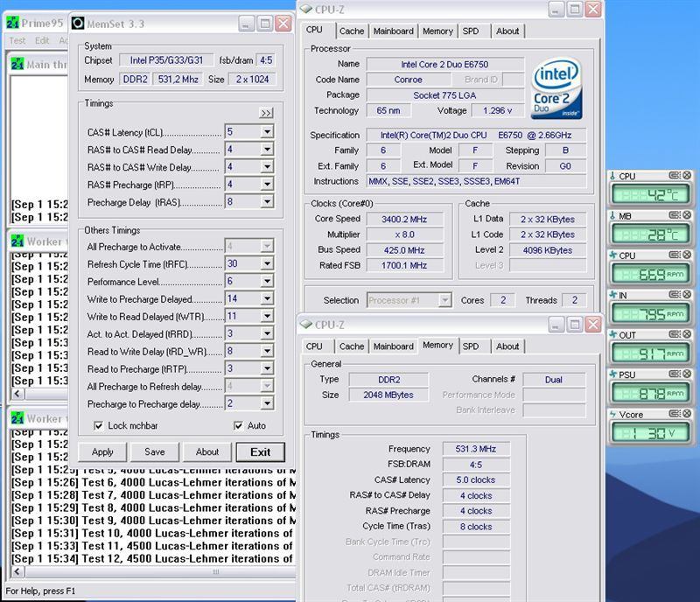
Task: Switch to Memory tab in top CPU-Z
Action: click(437, 31)
